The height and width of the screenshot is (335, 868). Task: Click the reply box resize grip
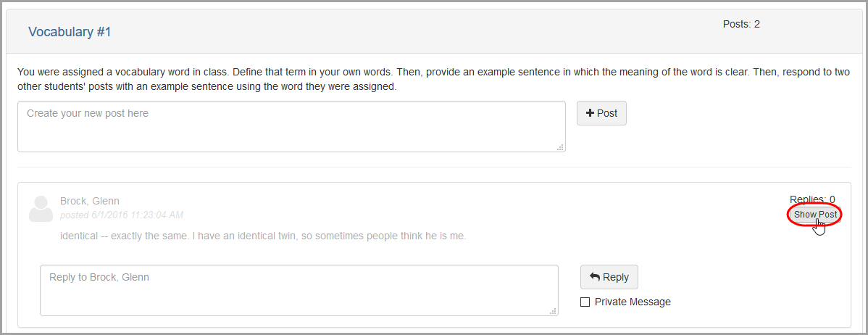tap(553, 311)
